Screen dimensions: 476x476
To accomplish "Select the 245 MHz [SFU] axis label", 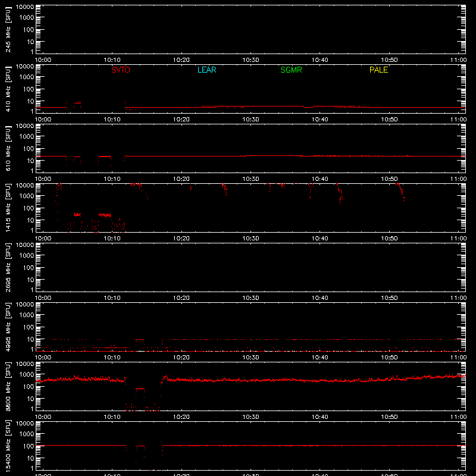I will pos(8,29).
